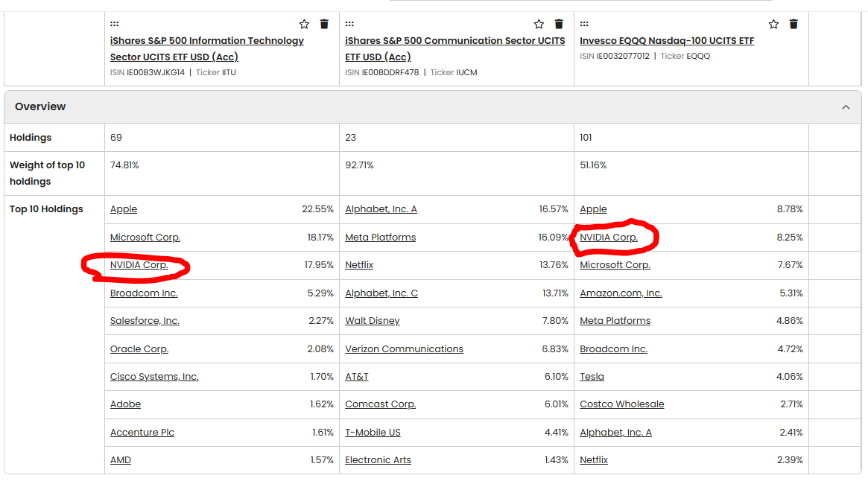The image size is (868, 484).
Task: Open Broadcom Inc. at 5.29% weight
Action: click(144, 293)
